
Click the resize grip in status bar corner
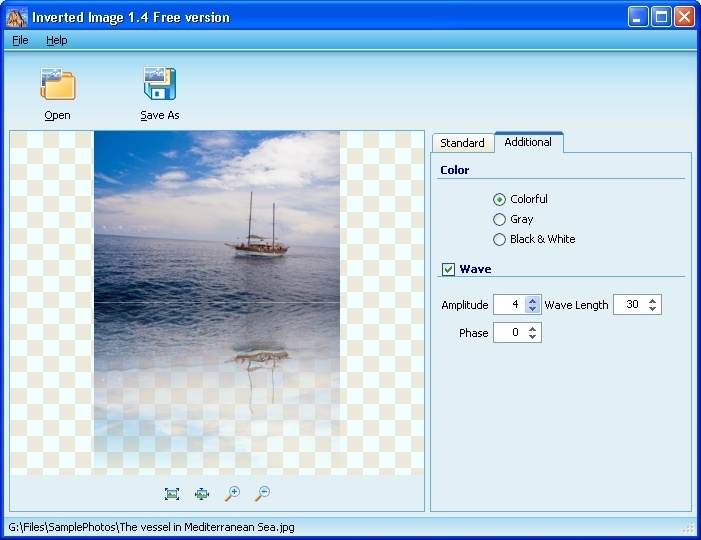click(x=688, y=528)
